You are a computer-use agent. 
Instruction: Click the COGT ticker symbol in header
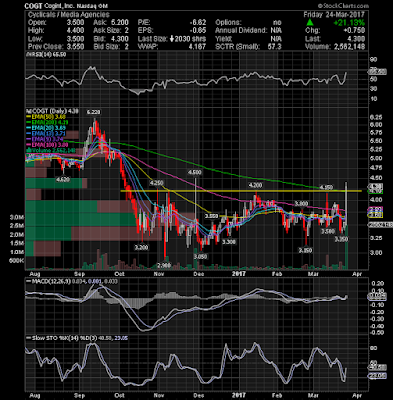pos(33,6)
